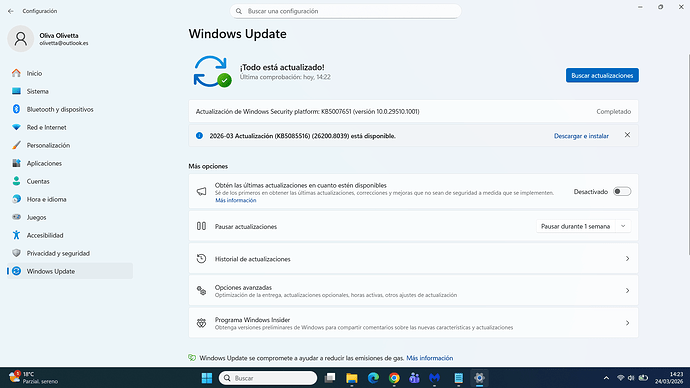Dismiss the KB5085516 update notice
This screenshot has height=388, width=690.
(627, 135)
